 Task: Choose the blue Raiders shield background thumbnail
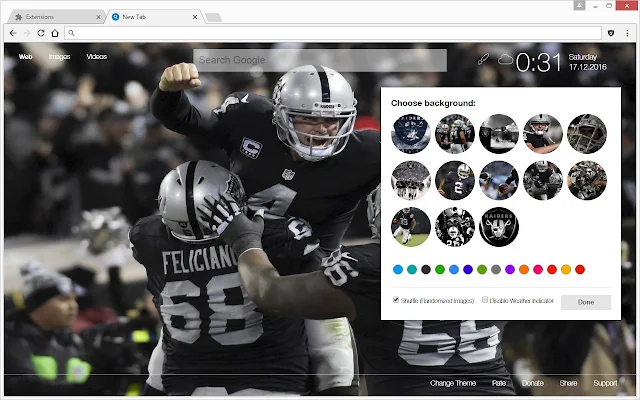pyautogui.click(x=411, y=134)
